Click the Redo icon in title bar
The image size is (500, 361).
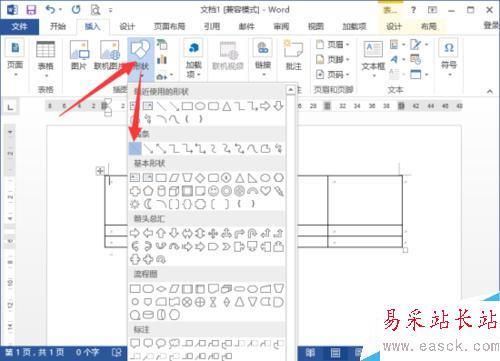pyautogui.click(x=76, y=10)
